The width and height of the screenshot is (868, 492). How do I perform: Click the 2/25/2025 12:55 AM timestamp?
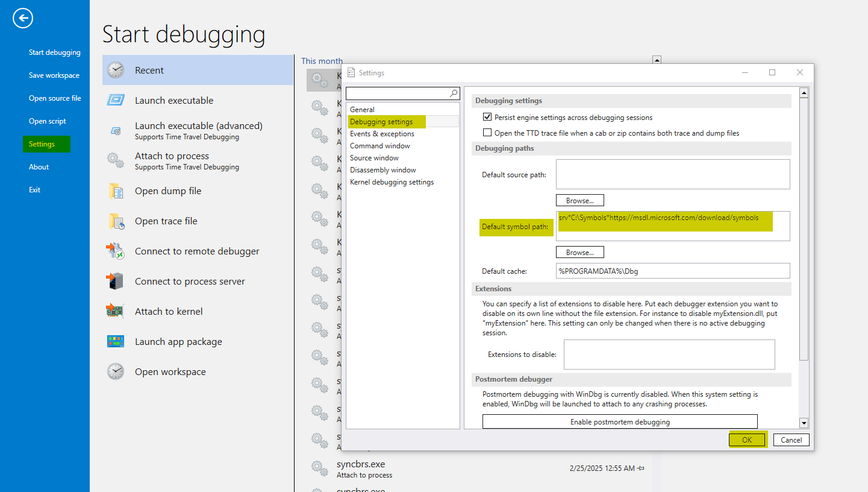(602, 468)
